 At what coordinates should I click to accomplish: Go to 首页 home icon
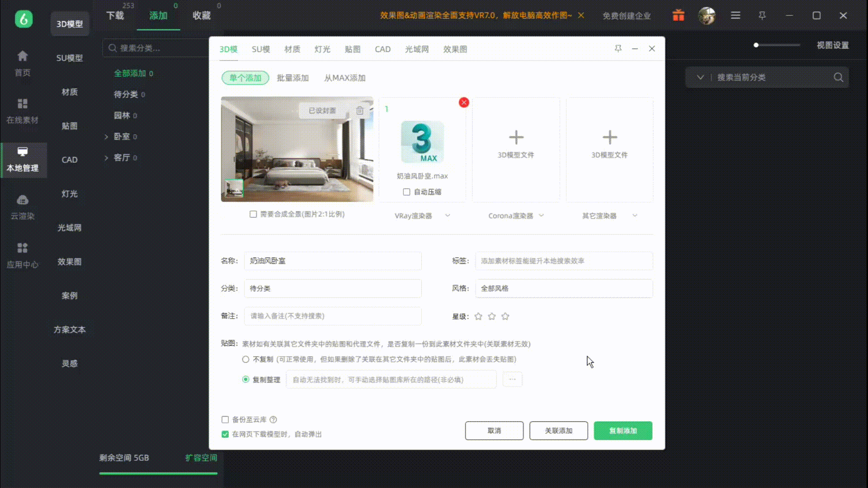(23, 56)
